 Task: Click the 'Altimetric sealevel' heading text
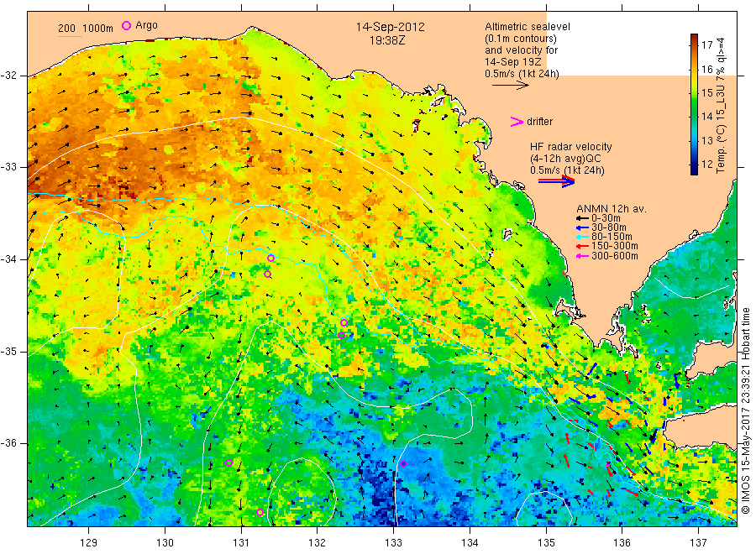tap(528, 27)
